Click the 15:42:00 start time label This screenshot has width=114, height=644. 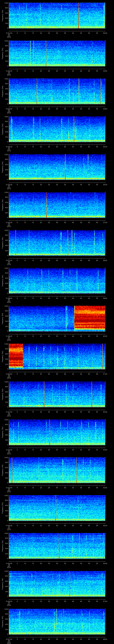(x=9, y=450)
